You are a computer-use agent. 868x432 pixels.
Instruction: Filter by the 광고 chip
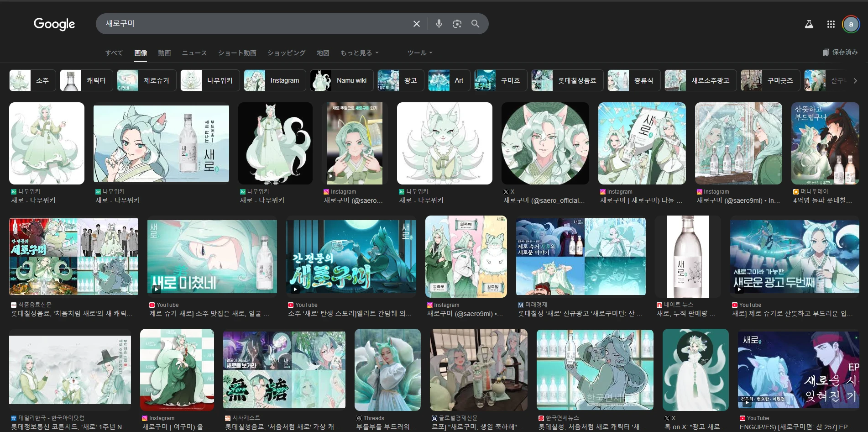click(x=401, y=80)
